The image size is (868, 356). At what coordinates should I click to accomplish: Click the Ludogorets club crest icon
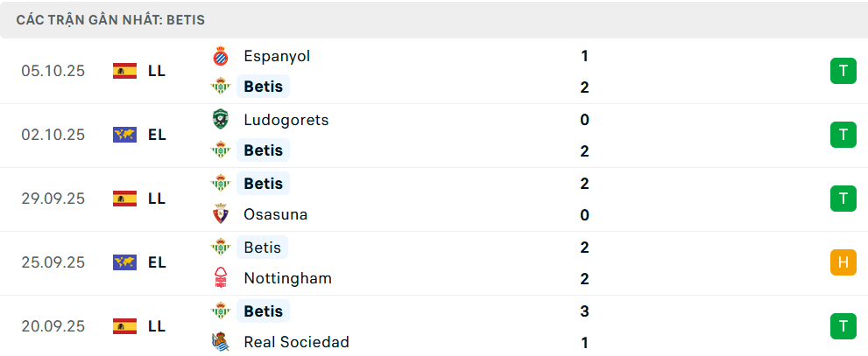pos(220,120)
